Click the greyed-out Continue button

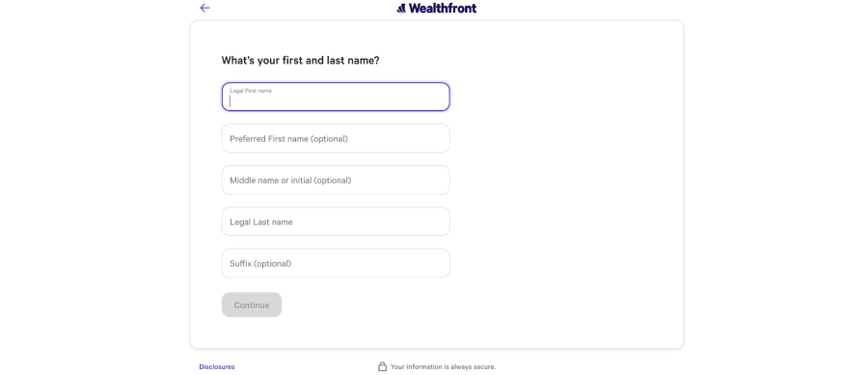click(x=252, y=305)
